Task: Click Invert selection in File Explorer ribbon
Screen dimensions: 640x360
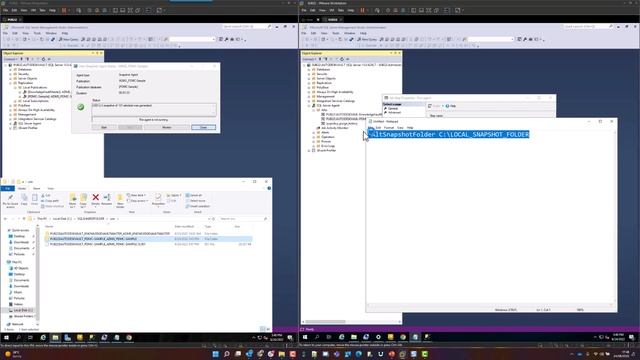Action: coord(198,206)
